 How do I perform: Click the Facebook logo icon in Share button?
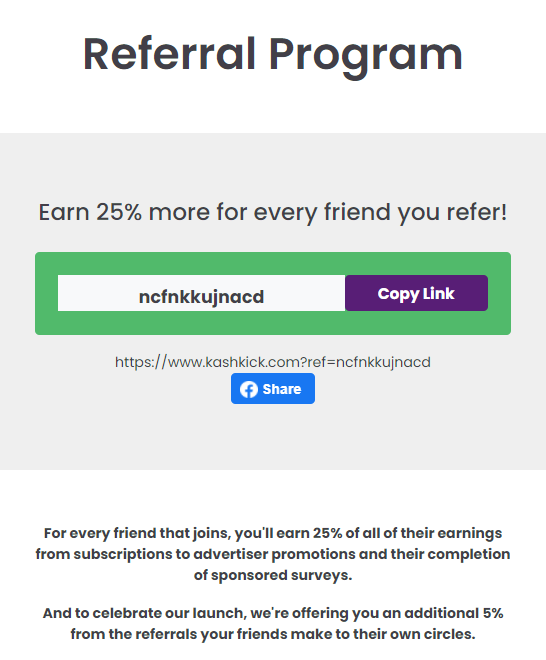249,389
